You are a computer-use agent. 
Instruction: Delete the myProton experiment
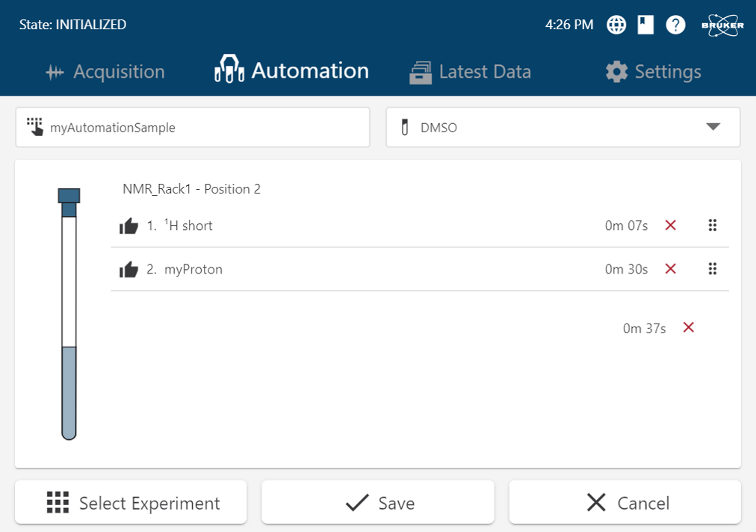[670, 269]
